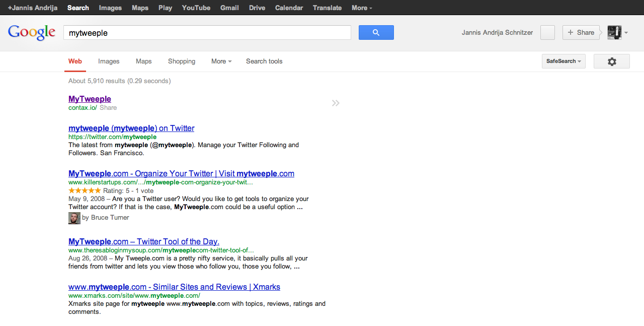Click by Bruce Turner author link
Screen dimensions: 644x326
(x=106, y=218)
